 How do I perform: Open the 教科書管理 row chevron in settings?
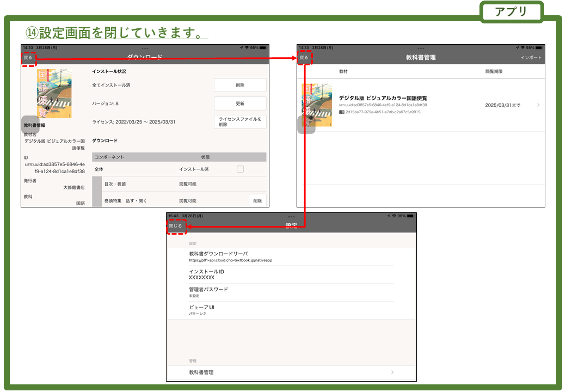coord(392,372)
